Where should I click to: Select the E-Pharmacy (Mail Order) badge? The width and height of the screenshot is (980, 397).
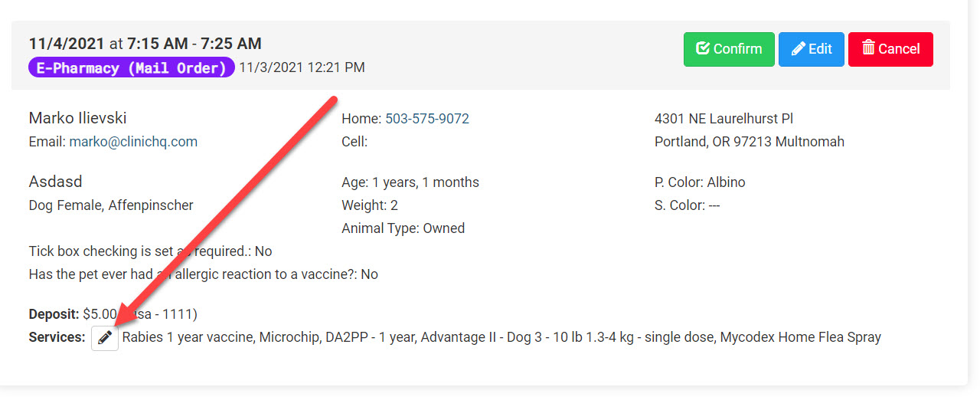(x=132, y=67)
